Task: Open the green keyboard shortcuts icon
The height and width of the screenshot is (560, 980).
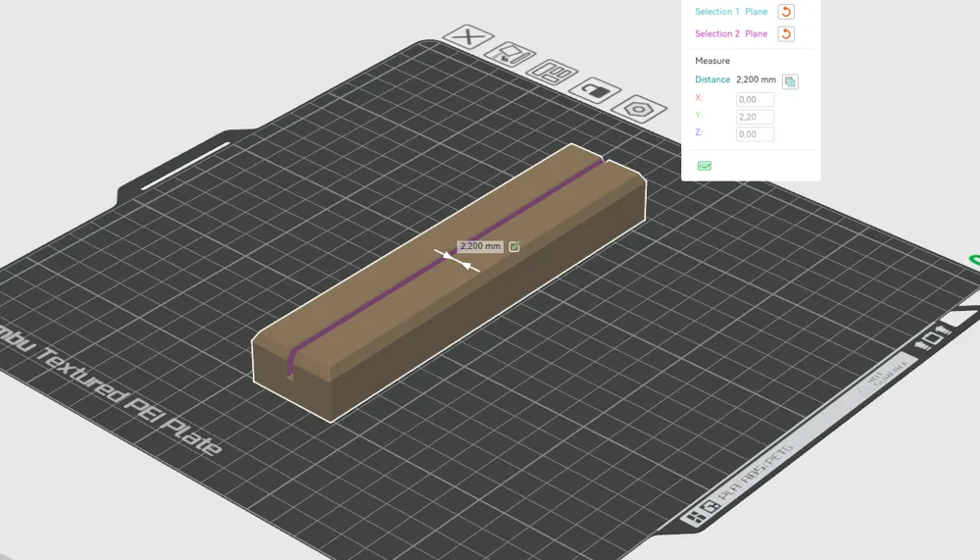Action: pyautogui.click(x=705, y=166)
